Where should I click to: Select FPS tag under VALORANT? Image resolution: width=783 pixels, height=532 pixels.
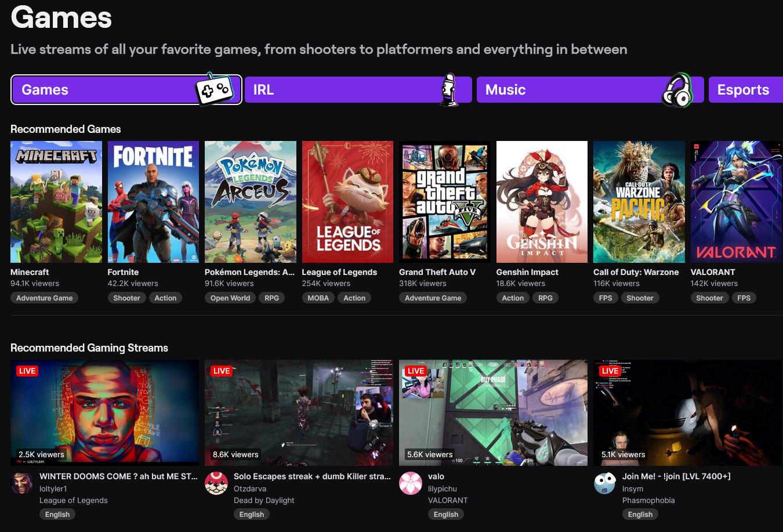tap(744, 298)
